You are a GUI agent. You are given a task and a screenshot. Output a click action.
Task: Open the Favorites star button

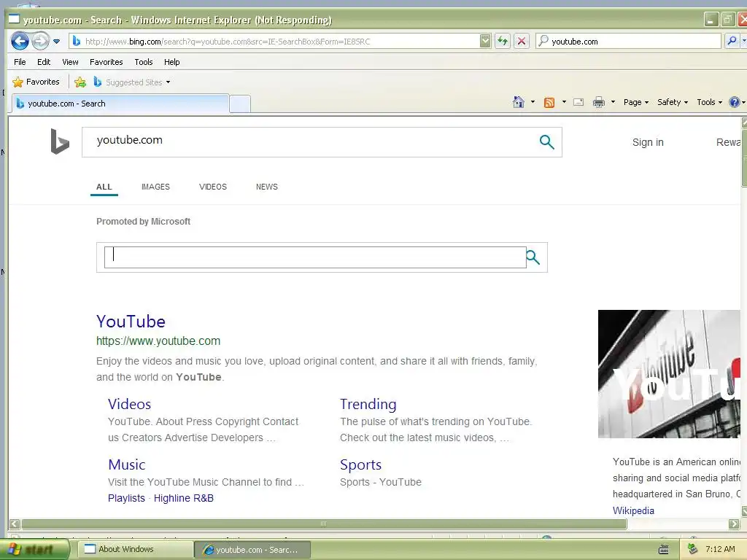tap(36, 82)
